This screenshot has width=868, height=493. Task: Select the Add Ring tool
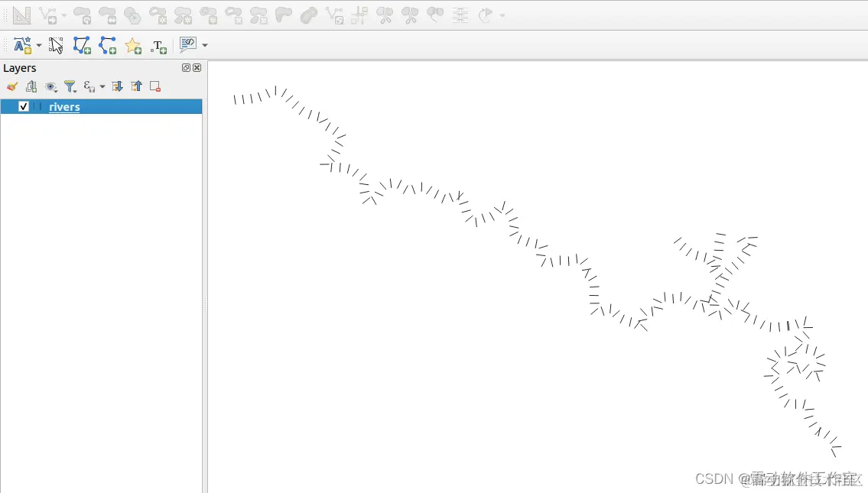point(158,15)
